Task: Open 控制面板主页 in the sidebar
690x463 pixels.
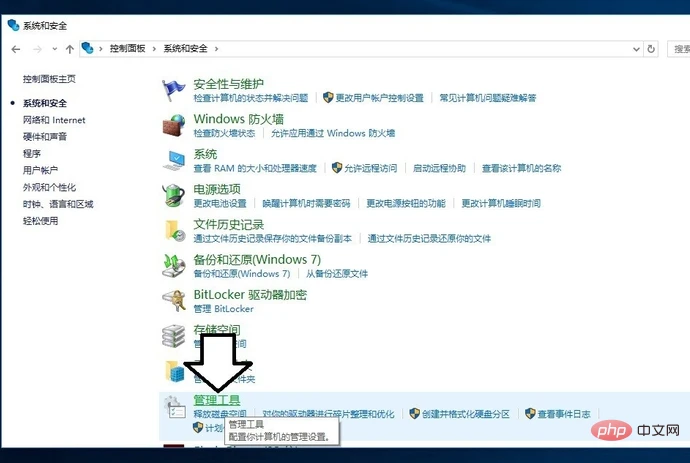Action: [49, 79]
